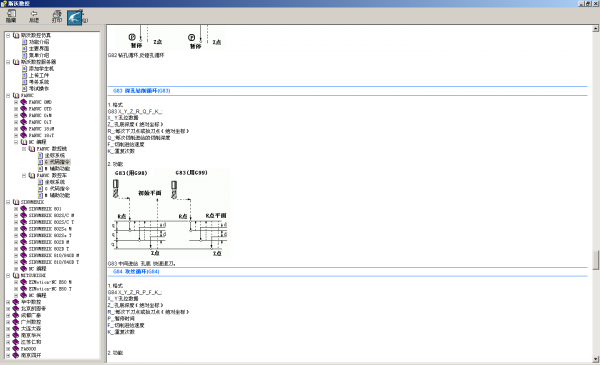Click the book icon beside PA8000

coord(16,349)
